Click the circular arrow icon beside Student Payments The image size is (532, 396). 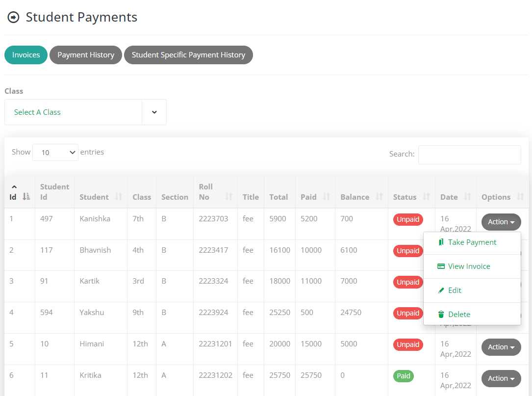pyautogui.click(x=13, y=17)
